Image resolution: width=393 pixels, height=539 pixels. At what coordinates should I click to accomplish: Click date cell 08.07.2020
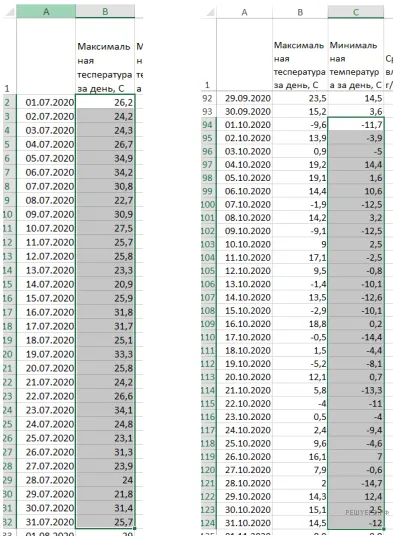(46, 200)
